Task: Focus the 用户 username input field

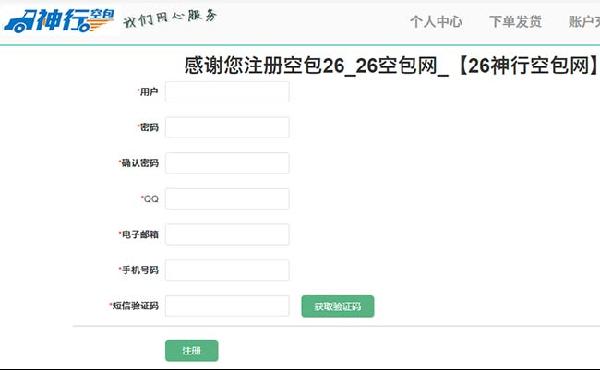Action: (x=227, y=91)
